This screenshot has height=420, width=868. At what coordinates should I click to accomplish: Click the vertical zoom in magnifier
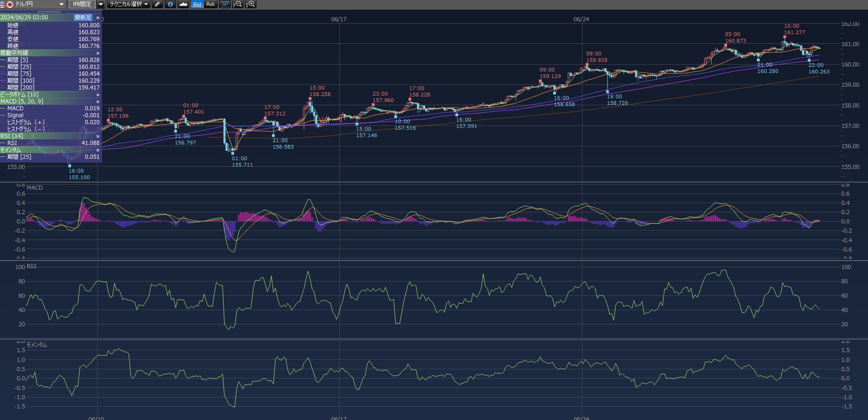[x=250, y=4]
